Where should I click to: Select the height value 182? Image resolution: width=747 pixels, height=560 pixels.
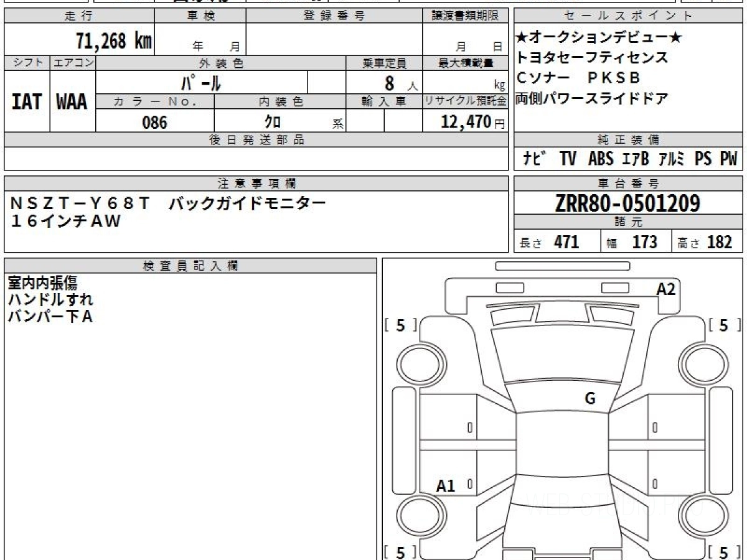tap(720, 242)
